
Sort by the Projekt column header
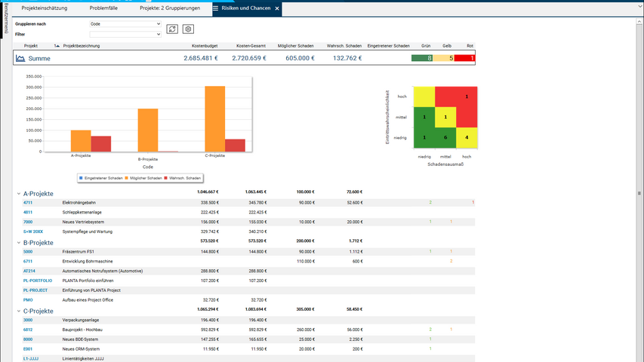[31, 46]
